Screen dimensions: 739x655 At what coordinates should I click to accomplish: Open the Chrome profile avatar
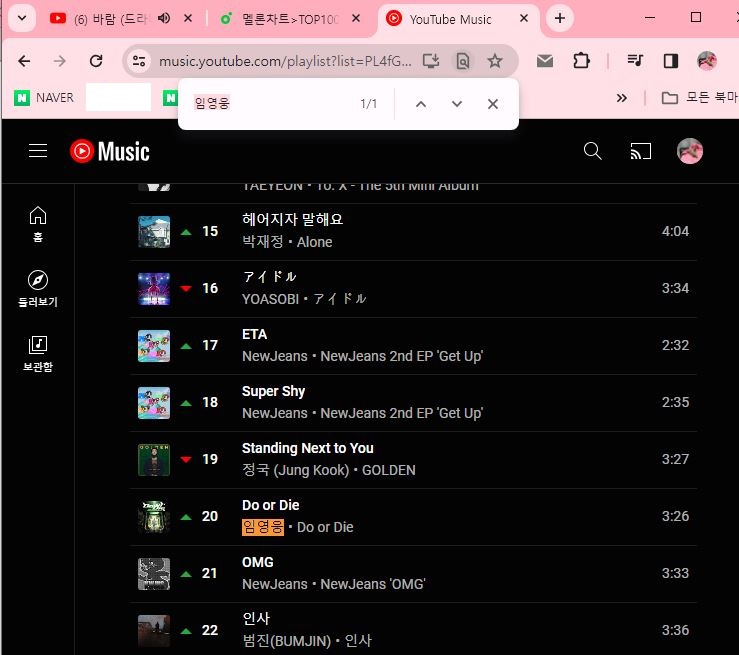706,61
